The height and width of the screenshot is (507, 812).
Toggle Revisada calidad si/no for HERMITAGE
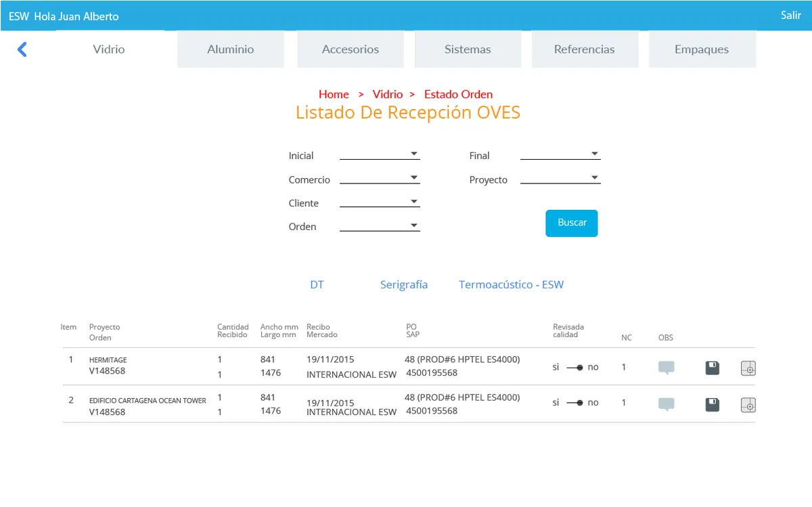575,367
